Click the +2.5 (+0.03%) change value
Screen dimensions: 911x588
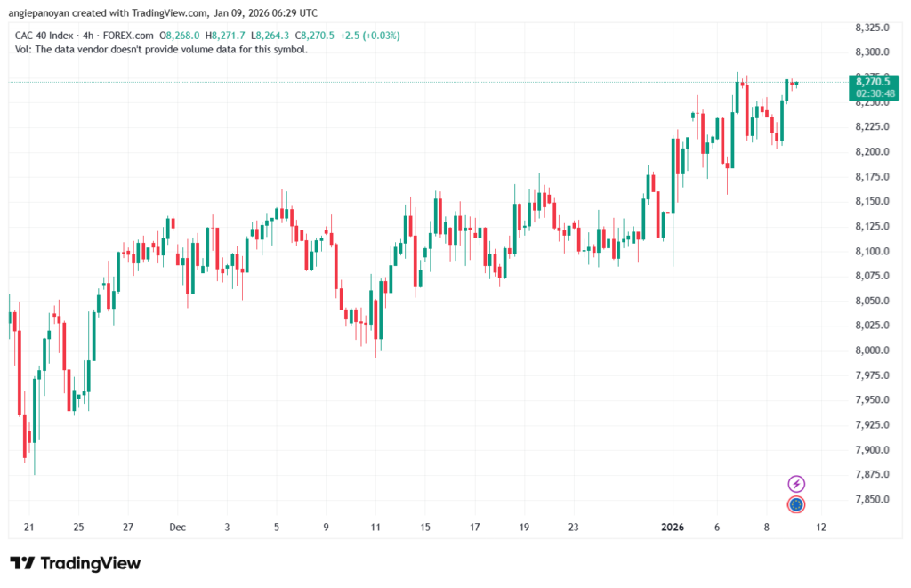370,36
